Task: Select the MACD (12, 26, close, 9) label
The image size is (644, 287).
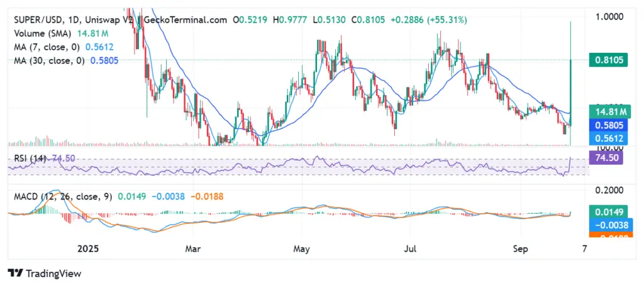Action: point(63,197)
